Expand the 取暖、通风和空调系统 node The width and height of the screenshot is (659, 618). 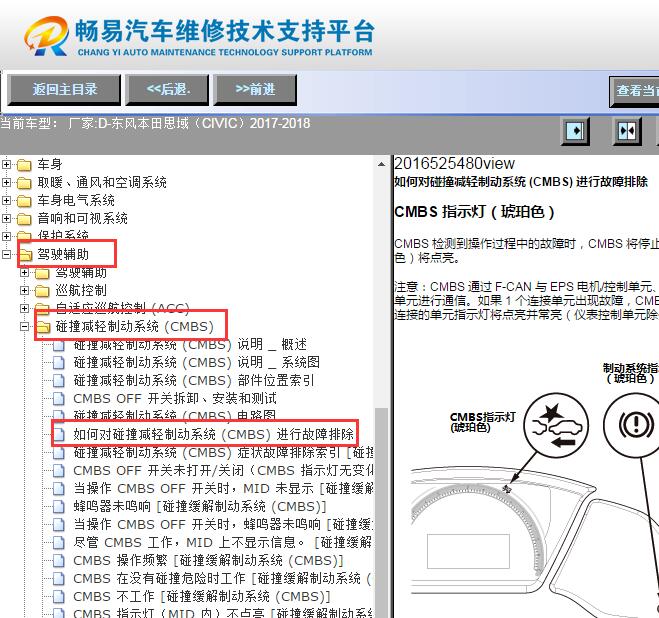coord(6,182)
